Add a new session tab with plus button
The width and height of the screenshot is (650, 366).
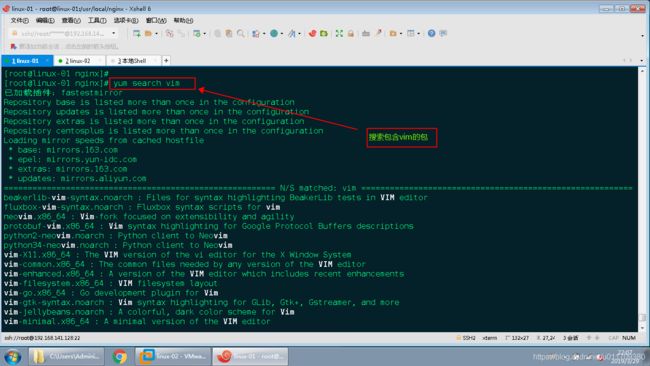coord(166,61)
